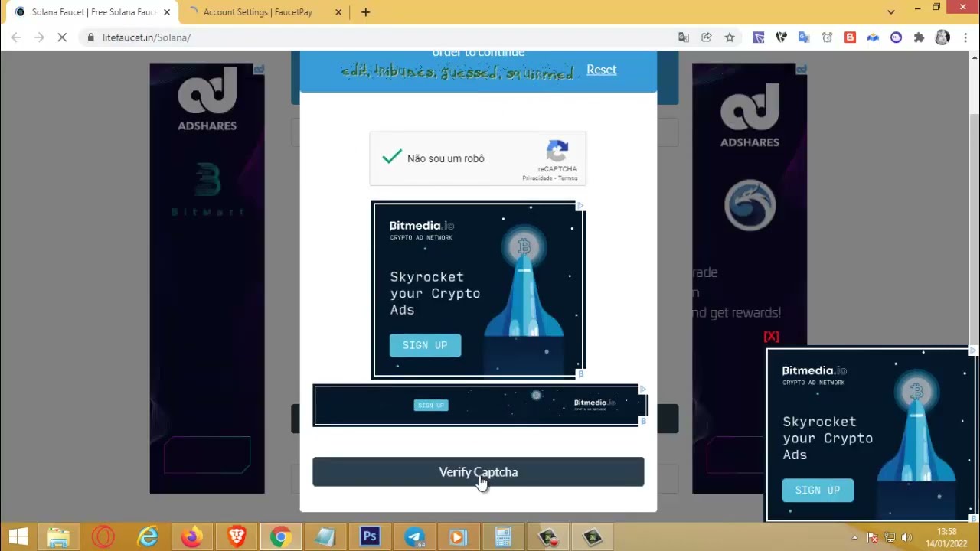The width and height of the screenshot is (980, 551).
Task: Click the volume speaker tray icon
Action: click(x=907, y=537)
